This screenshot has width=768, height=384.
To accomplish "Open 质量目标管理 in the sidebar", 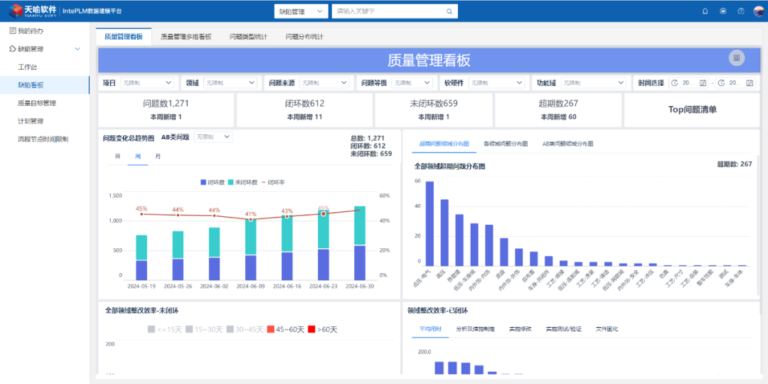I will tap(37, 103).
